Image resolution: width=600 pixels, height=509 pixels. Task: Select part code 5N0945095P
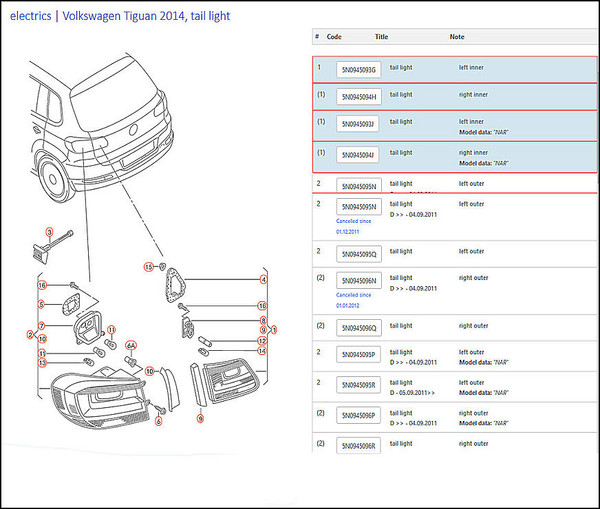(358, 355)
